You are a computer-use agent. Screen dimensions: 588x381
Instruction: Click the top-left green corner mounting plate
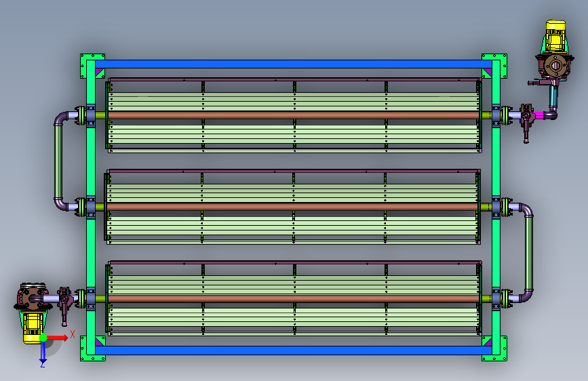coord(84,66)
